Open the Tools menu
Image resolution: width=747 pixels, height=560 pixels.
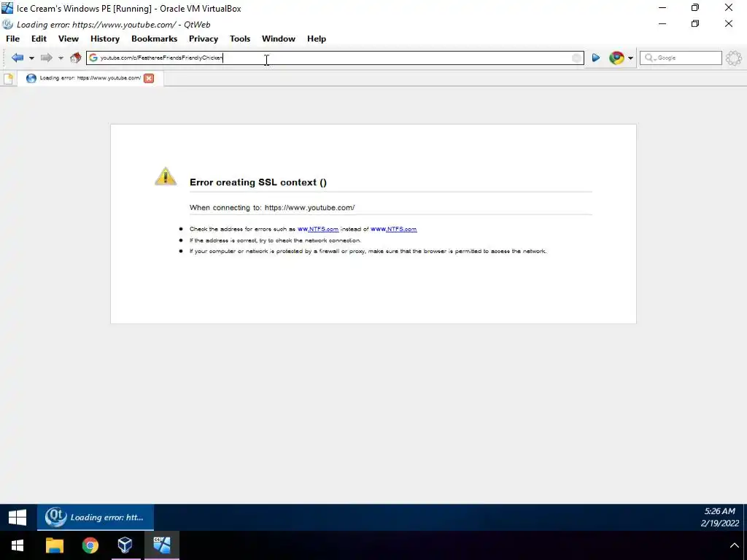point(240,39)
